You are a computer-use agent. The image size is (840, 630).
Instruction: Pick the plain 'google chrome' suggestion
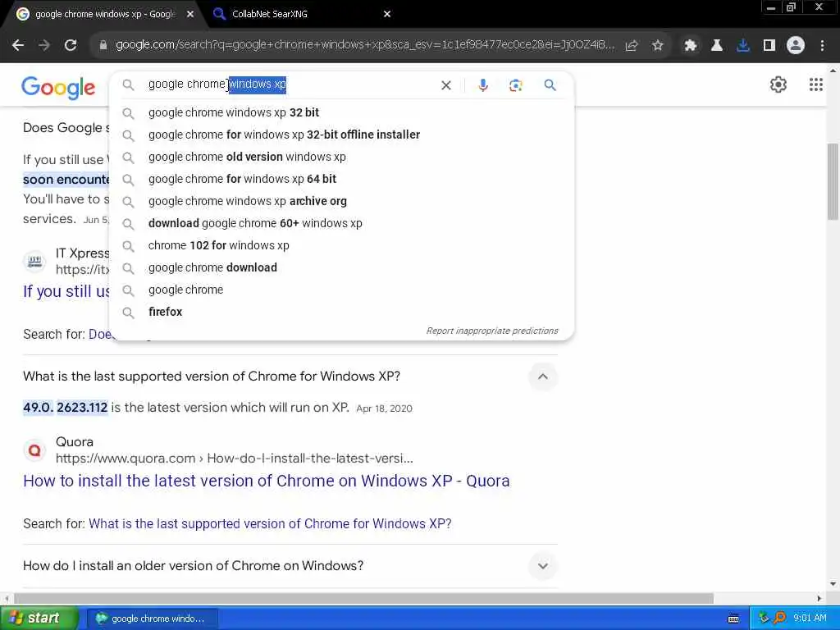point(342,290)
